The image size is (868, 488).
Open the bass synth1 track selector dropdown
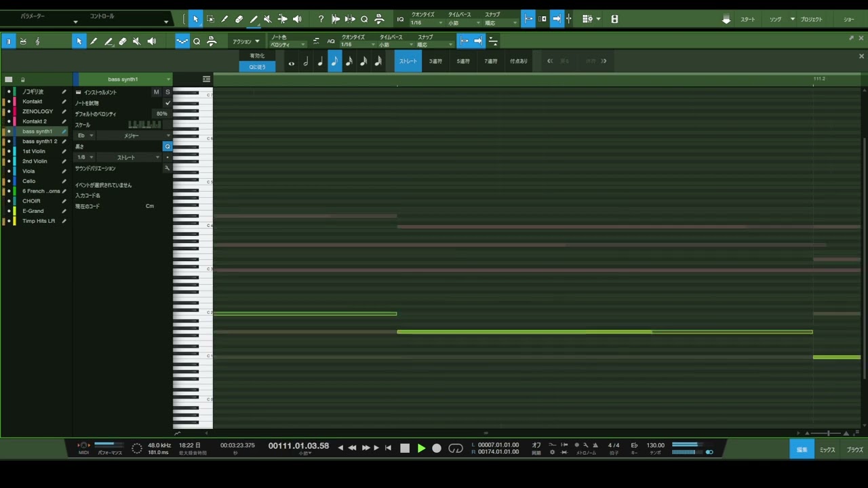pyautogui.click(x=125, y=79)
